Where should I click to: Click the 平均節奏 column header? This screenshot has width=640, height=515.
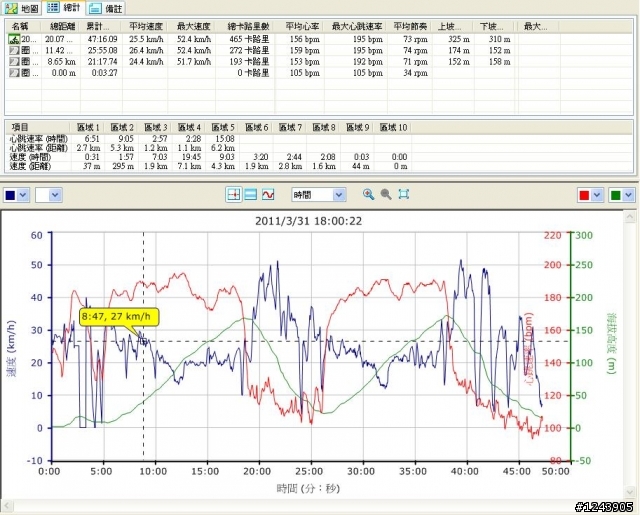(x=410, y=27)
